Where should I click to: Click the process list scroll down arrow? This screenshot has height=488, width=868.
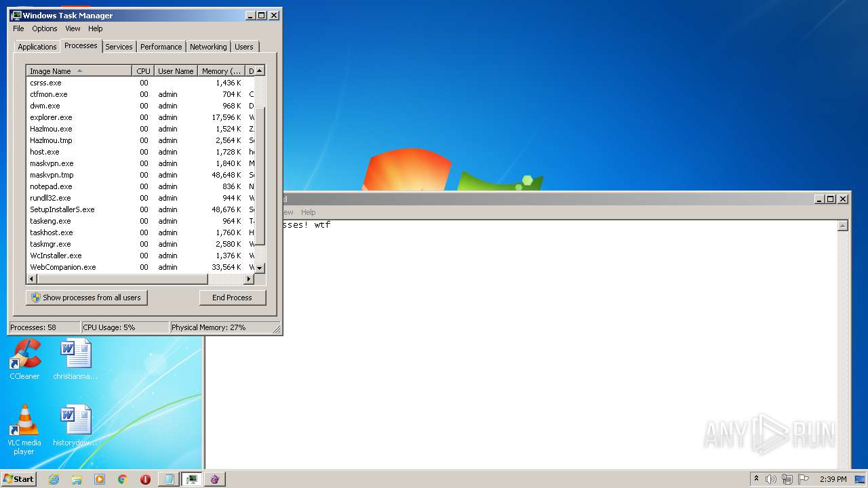click(x=260, y=268)
